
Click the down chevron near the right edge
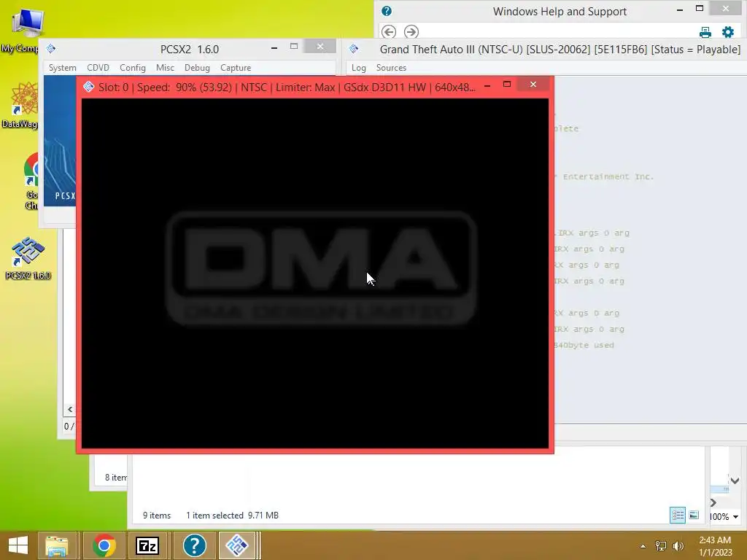[735, 481]
